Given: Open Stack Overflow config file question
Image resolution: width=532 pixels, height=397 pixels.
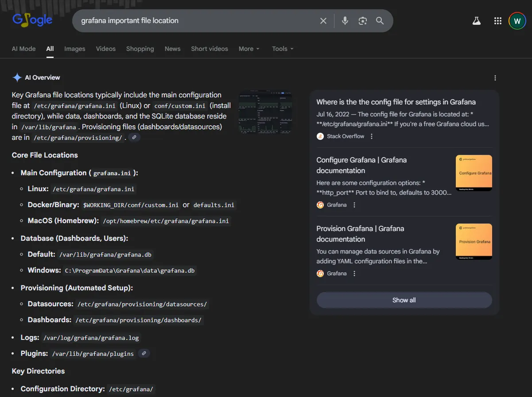Looking at the screenshot, I should 396,102.
